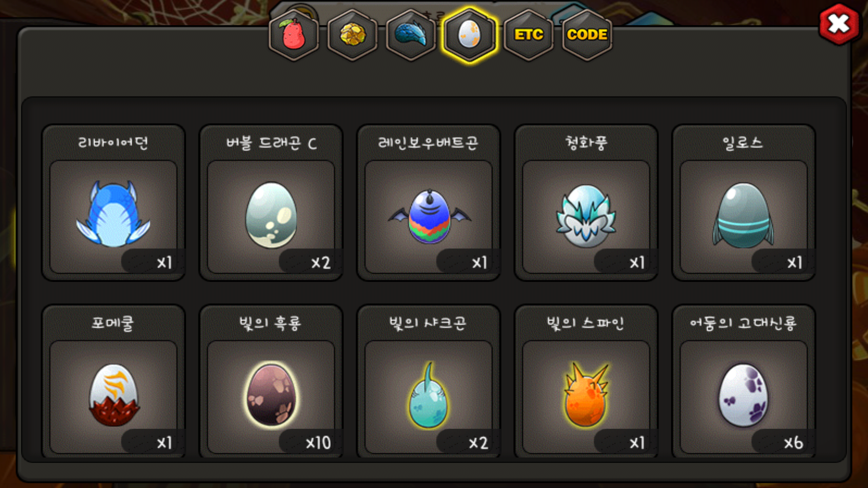Select the 청화풍 icy white egg
Image resolution: width=868 pixels, height=488 pixels.
tap(586, 217)
